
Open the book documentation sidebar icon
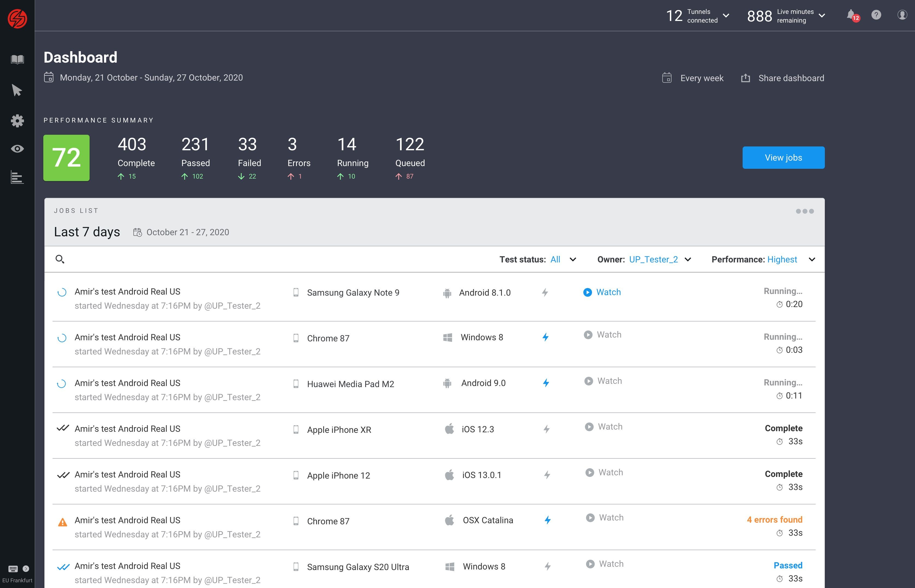point(17,59)
